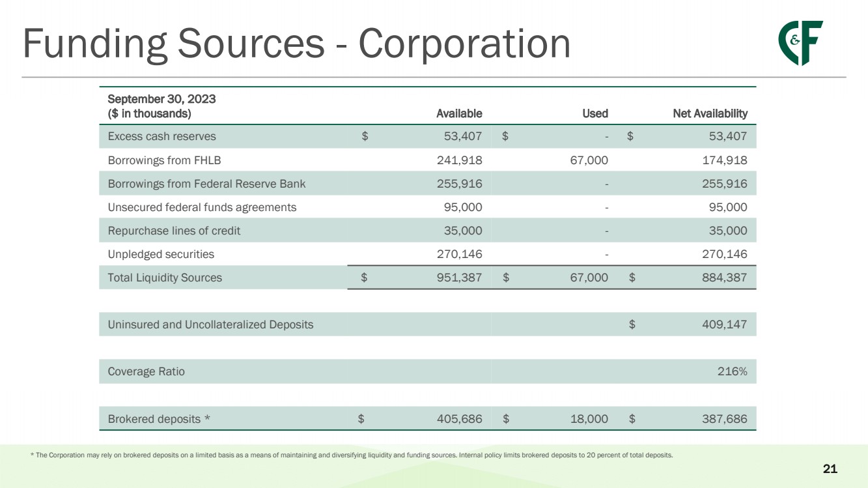Screen dimensions: 868x488
Task: Click the C&F logo in the corner
Action: (800, 42)
